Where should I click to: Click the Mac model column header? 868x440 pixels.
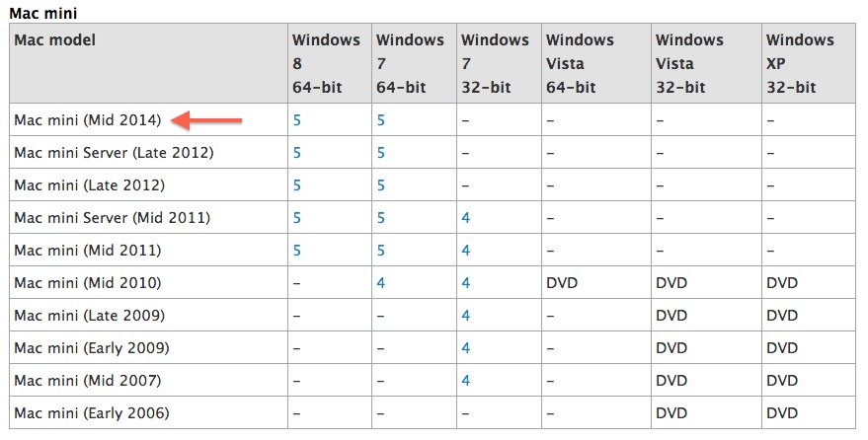point(54,39)
